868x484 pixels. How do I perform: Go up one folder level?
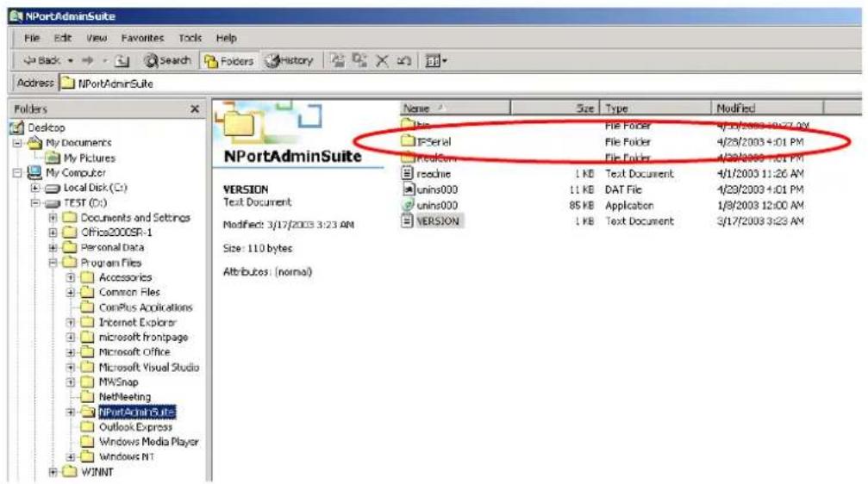click(122, 61)
